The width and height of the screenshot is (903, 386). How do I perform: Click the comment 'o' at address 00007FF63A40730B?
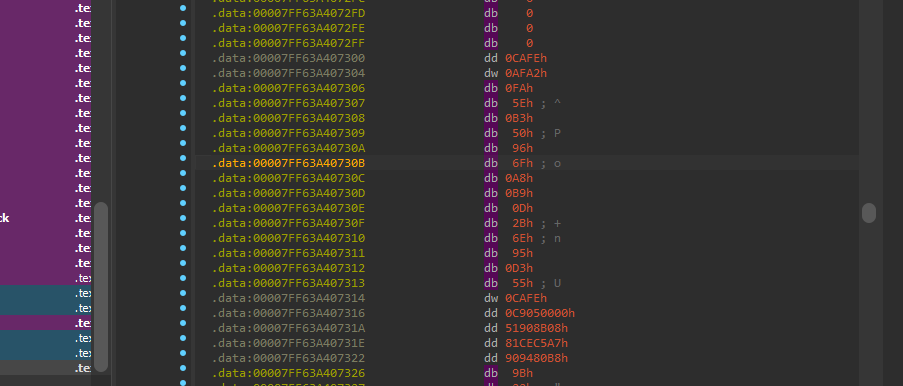click(557, 164)
